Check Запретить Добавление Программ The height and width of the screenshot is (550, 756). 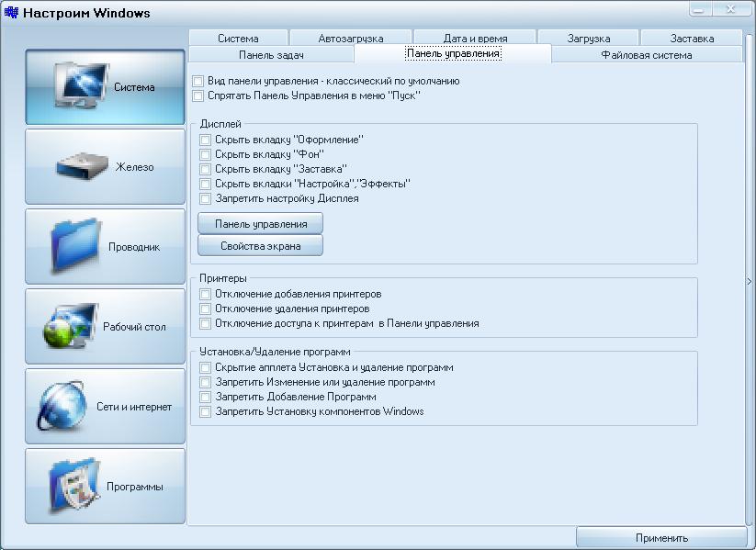(205, 398)
